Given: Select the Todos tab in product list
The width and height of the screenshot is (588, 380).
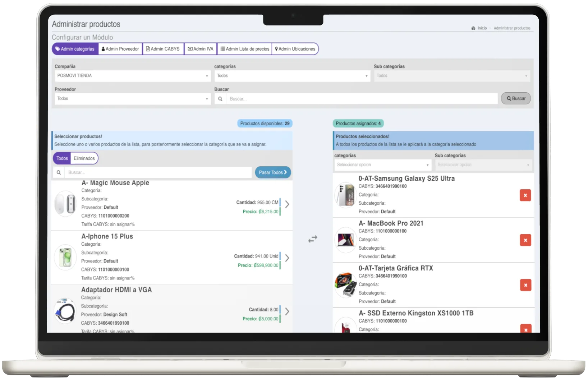Looking at the screenshot, I should tap(62, 158).
